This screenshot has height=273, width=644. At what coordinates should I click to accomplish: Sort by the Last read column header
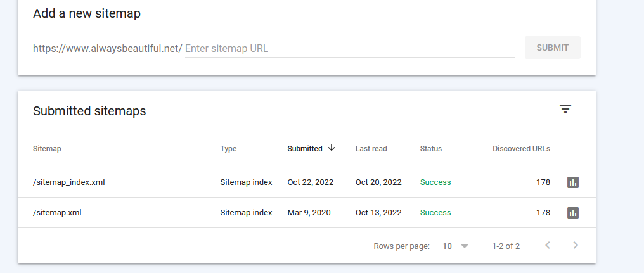pos(371,149)
